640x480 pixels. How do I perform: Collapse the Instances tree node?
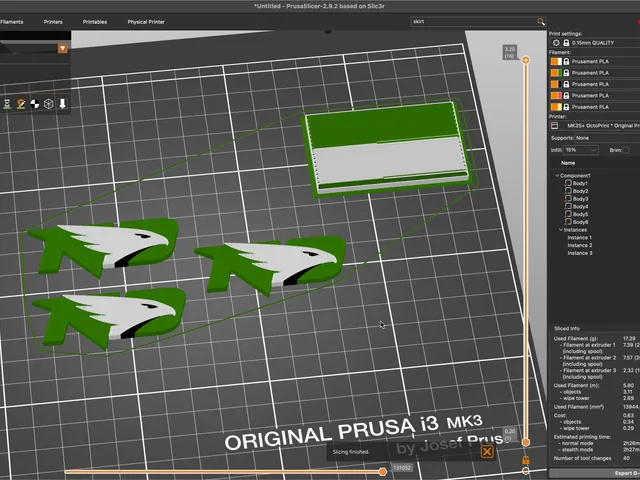click(x=561, y=230)
